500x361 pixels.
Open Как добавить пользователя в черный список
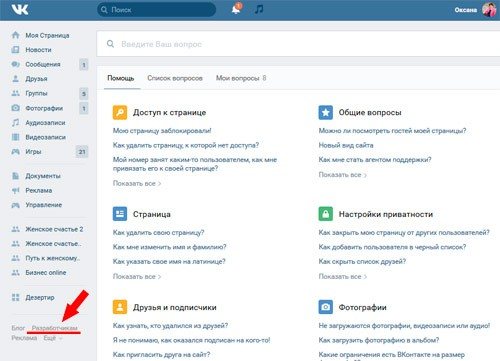tap(392, 247)
